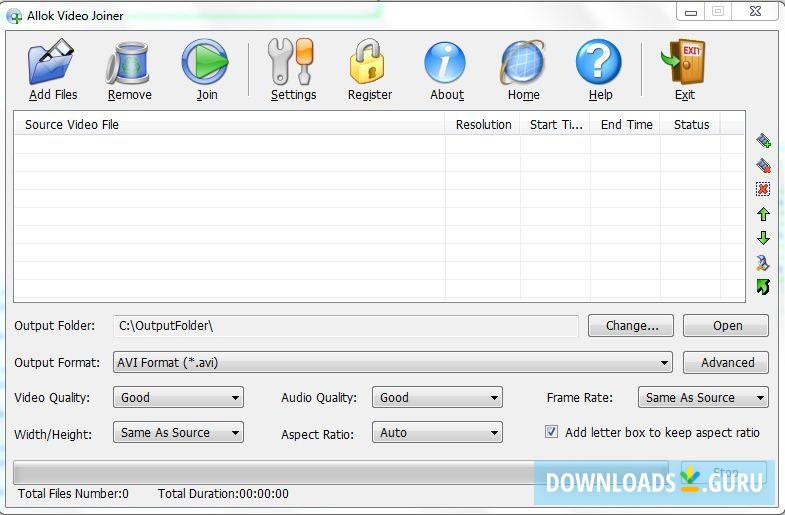The image size is (785, 515).
Task: Click the Output Folder path field
Action: pos(345,326)
